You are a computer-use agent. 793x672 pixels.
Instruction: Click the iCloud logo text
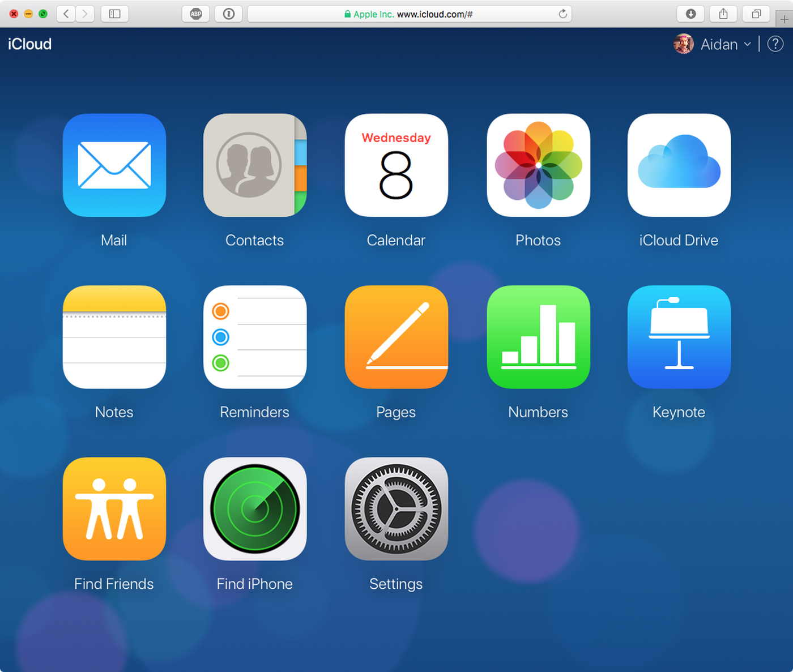[x=29, y=44]
